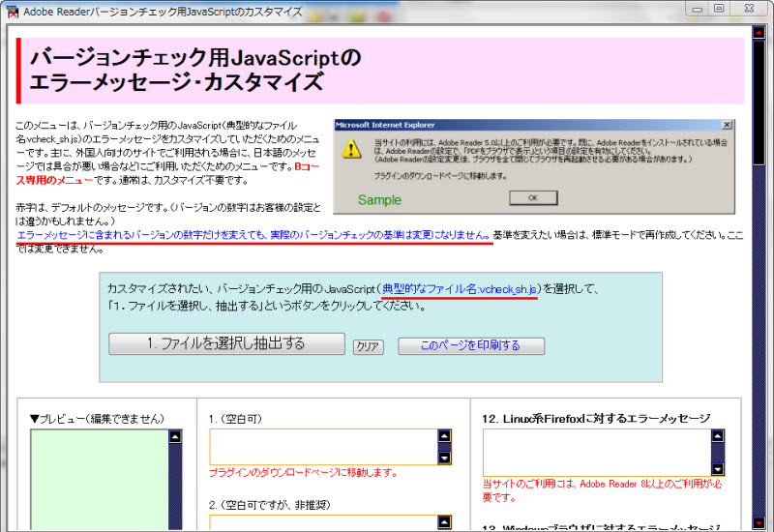The width and height of the screenshot is (774, 532).
Task: Click the page scrollbar's red up arrow
Action: click(759, 33)
